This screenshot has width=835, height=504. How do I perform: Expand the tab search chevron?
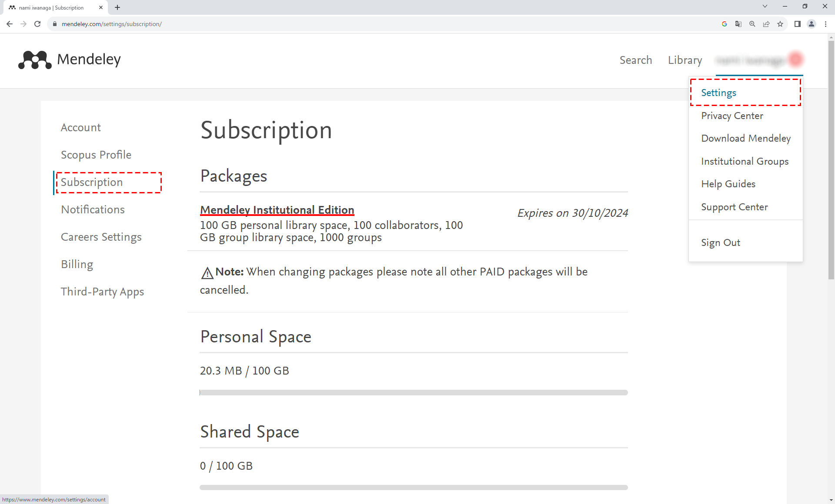[x=765, y=6]
